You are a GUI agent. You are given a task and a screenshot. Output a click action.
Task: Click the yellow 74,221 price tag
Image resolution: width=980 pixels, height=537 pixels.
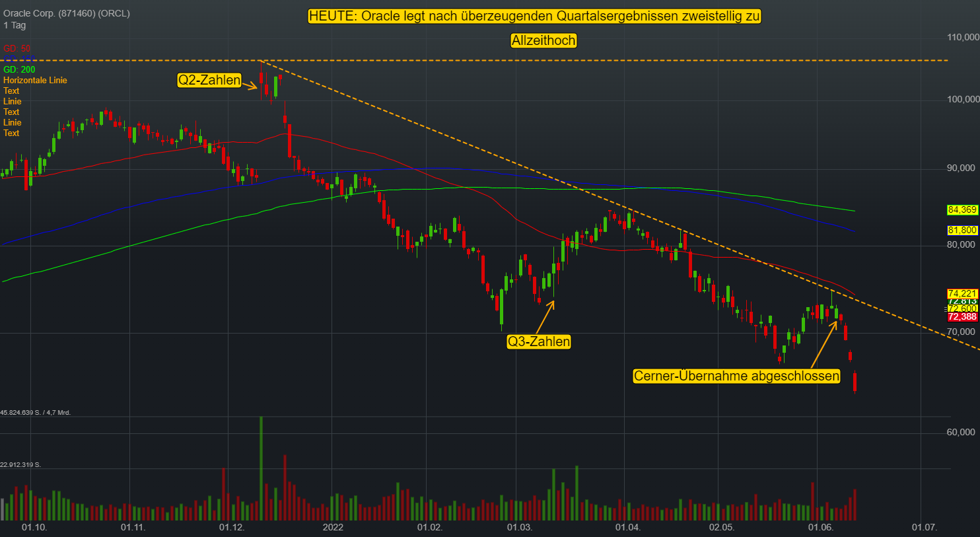[962, 294]
